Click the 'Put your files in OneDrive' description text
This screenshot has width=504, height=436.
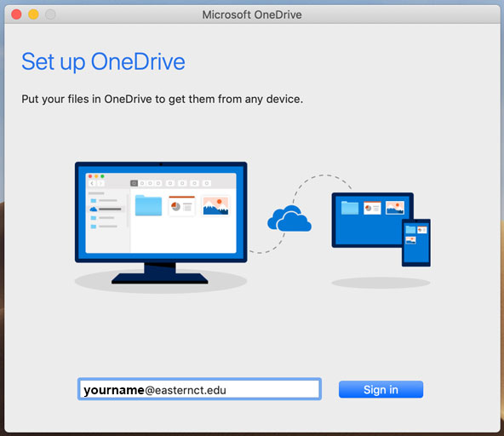click(163, 99)
